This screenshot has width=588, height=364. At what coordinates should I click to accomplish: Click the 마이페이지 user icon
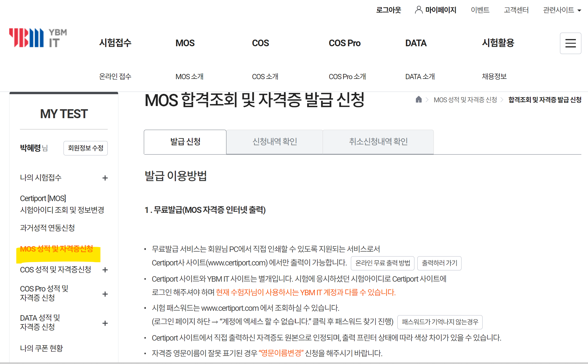coord(418,10)
